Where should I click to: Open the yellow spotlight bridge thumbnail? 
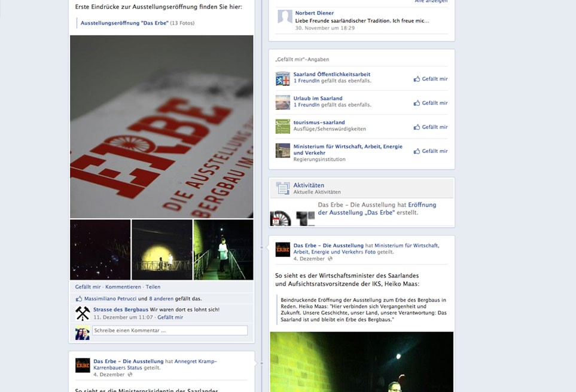(162, 250)
